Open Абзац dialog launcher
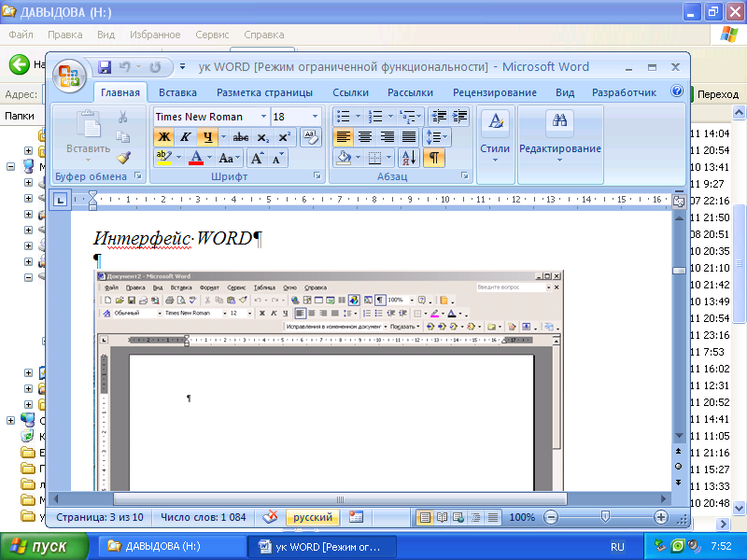The height and width of the screenshot is (560, 747). pyautogui.click(x=464, y=176)
